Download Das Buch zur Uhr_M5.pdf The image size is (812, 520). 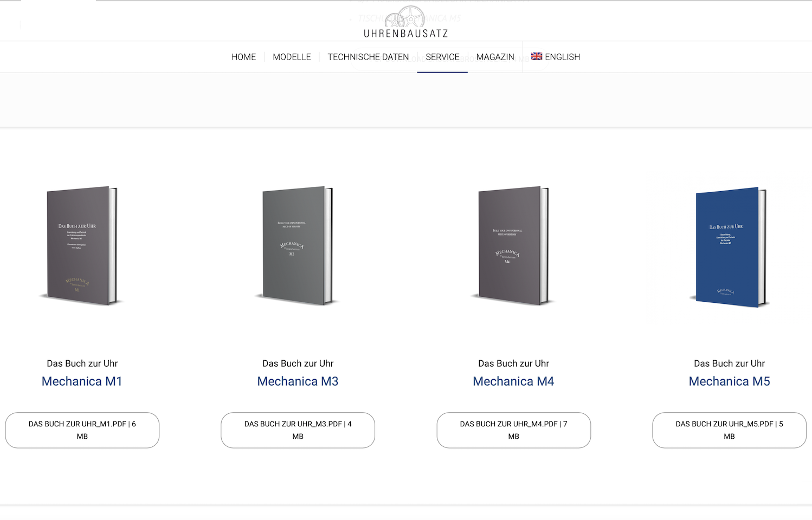(x=730, y=430)
